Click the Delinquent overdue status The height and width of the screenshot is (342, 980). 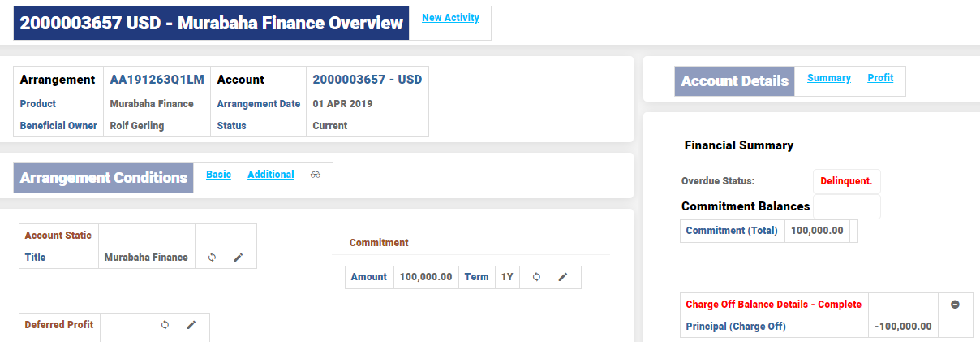click(x=846, y=181)
